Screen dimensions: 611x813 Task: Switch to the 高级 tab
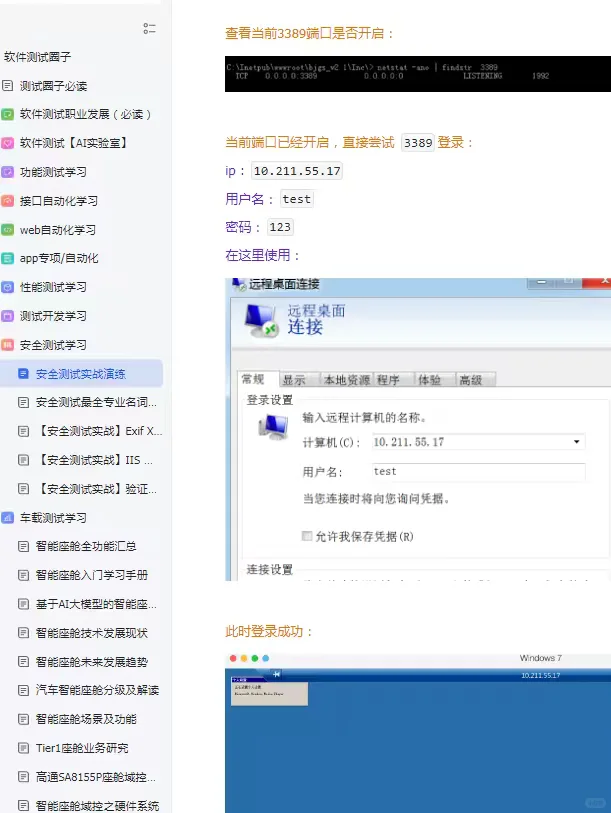(476, 380)
